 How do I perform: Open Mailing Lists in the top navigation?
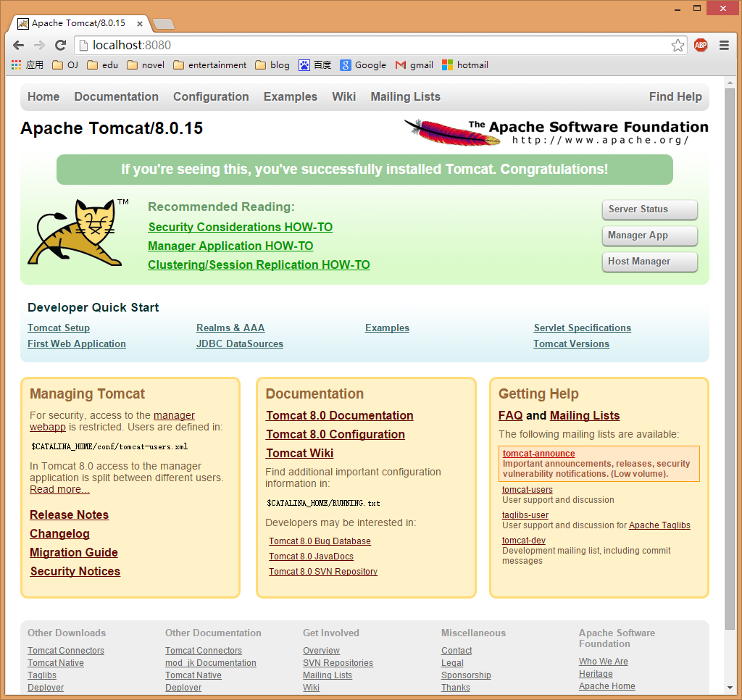click(406, 96)
